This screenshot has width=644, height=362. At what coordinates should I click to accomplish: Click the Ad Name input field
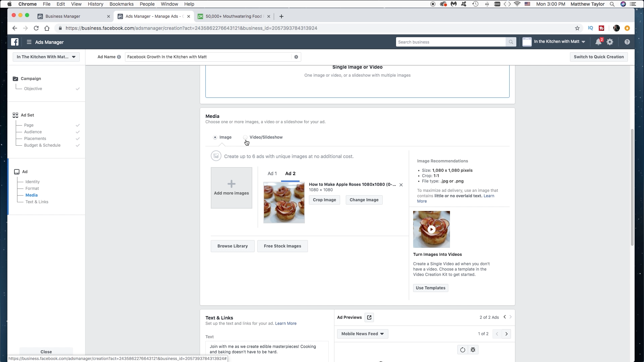pyautogui.click(x=208, y=57)
